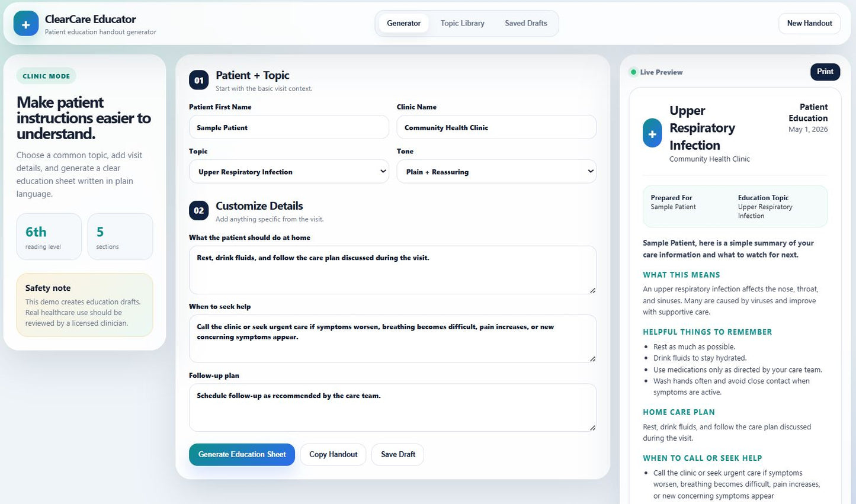
Task: Click the CLINIC MODE badge
Action: 46,76
